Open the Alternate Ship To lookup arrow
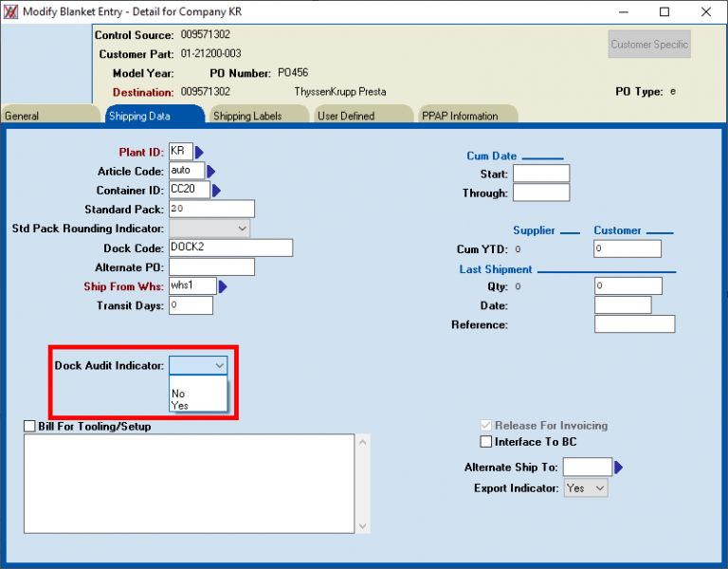Viewport: 728px width, 569px height. tap(619, 468)
